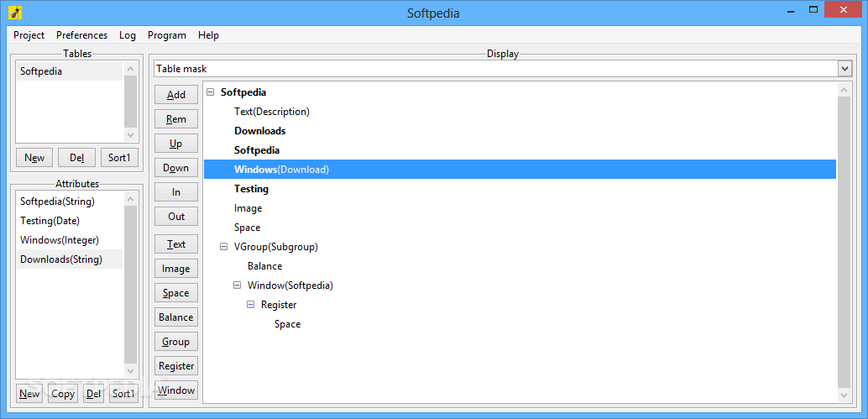Click Sort1 button under Attributes
Screen dimensions: 868x419
pos(123,394)
